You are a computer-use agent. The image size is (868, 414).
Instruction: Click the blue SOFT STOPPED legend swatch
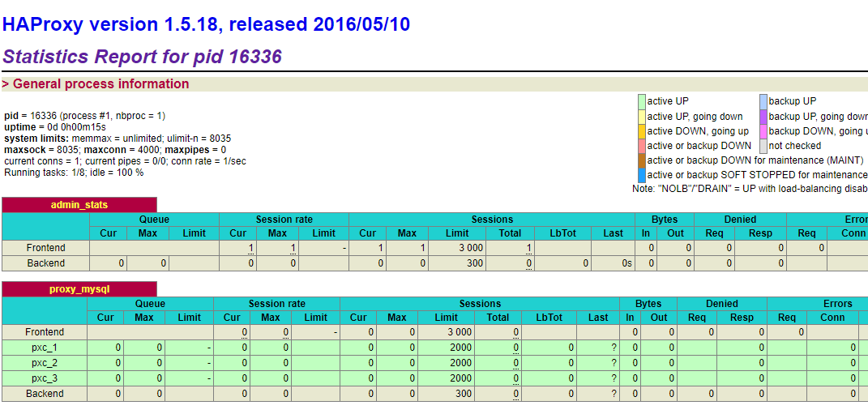pos(641,175)
